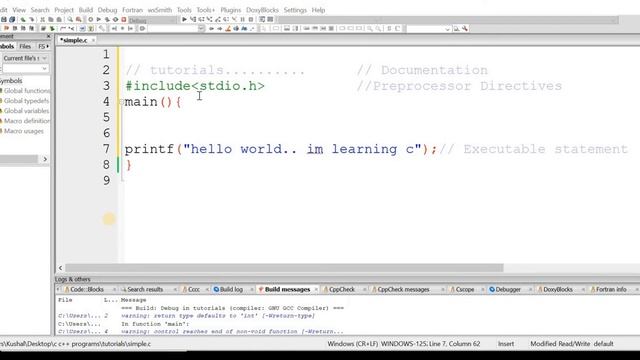Viewport: 640px width, 360px height.
Task: Open the wxSmith menu
Action: [160, 10]
